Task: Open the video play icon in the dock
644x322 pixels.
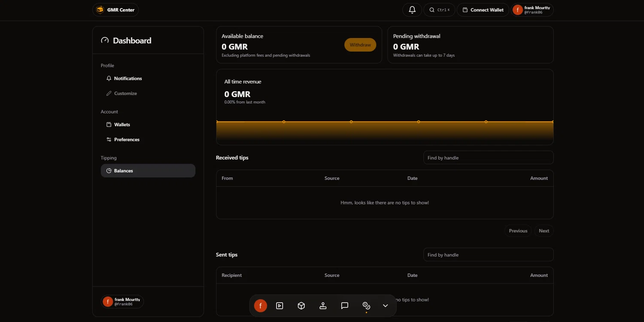Action: pos(280,306)
